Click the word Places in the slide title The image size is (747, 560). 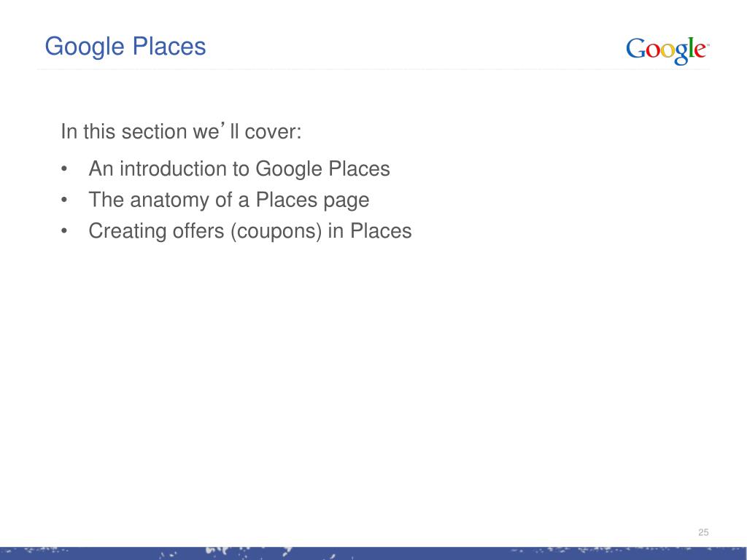(169, 46)
